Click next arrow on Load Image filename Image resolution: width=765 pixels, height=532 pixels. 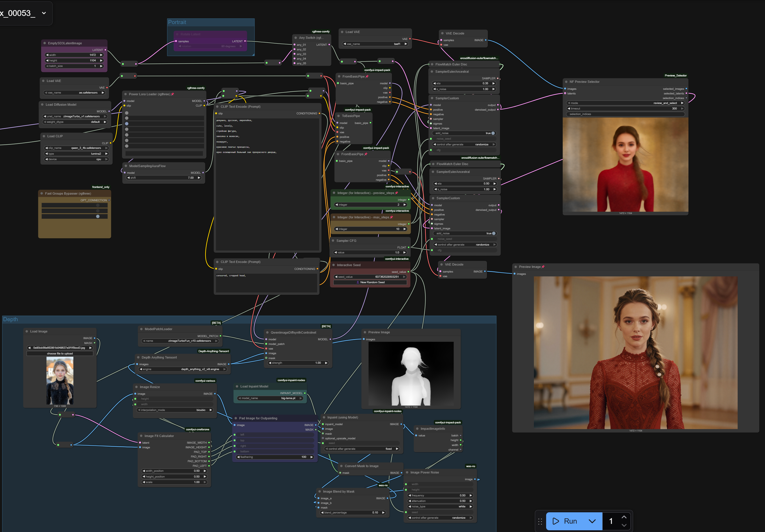90,348
